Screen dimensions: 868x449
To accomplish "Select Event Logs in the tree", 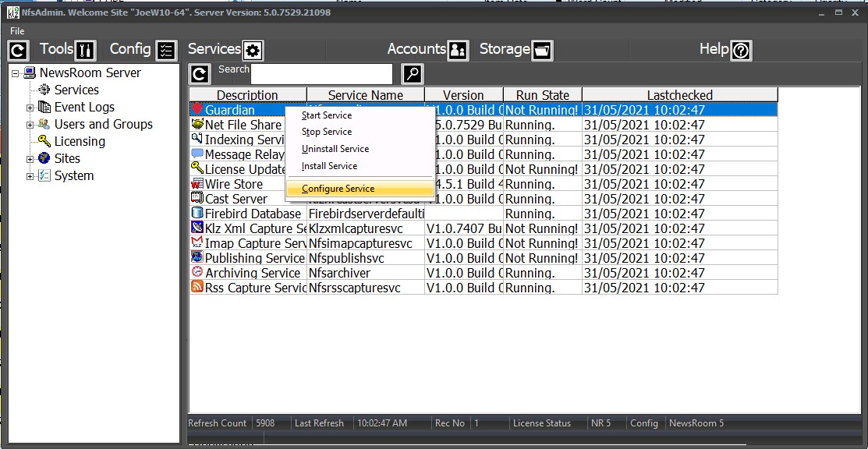I will click(x=84, y=108).
